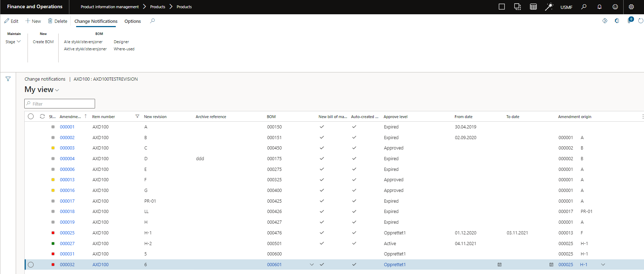Refresh grid icon in header row

(x=42, y=116)
